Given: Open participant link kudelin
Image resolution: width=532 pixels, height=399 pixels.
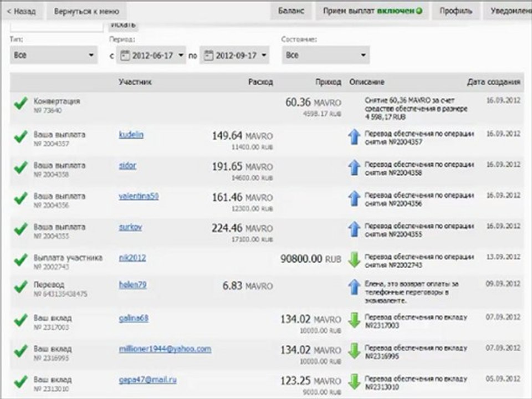Looking at the screenshot, I should click(131, 135).
